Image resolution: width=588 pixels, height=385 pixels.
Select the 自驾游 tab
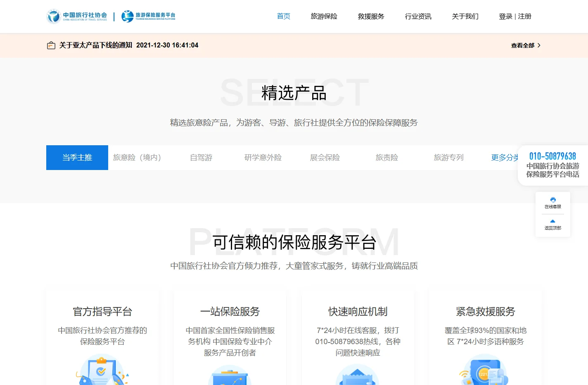[201, 158]
